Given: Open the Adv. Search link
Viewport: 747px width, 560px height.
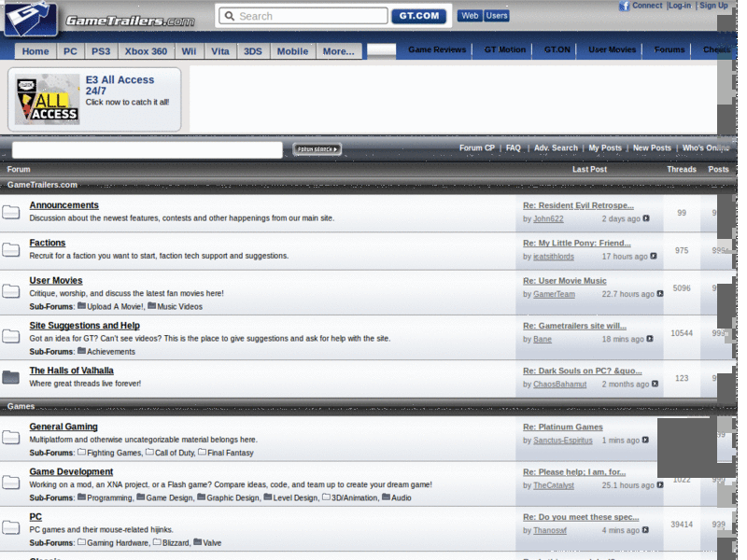Looking at the screenshot, I should click(x=556, y=148).
